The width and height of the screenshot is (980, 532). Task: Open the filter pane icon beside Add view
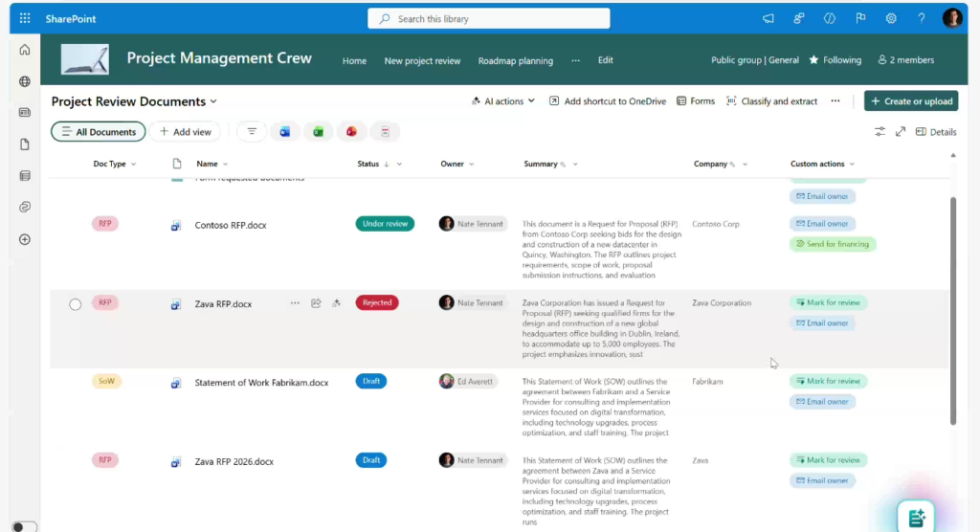point(252,132)
